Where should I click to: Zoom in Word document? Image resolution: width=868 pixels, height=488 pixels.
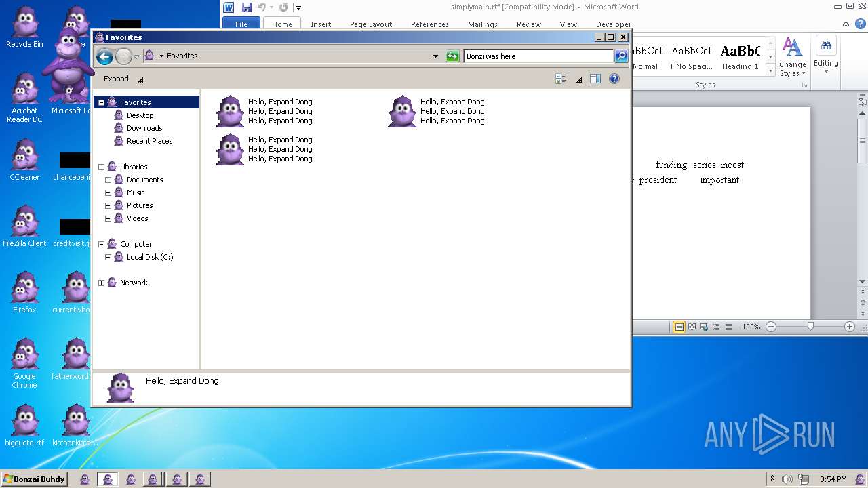pyautogui.click(x=850, y=327)
